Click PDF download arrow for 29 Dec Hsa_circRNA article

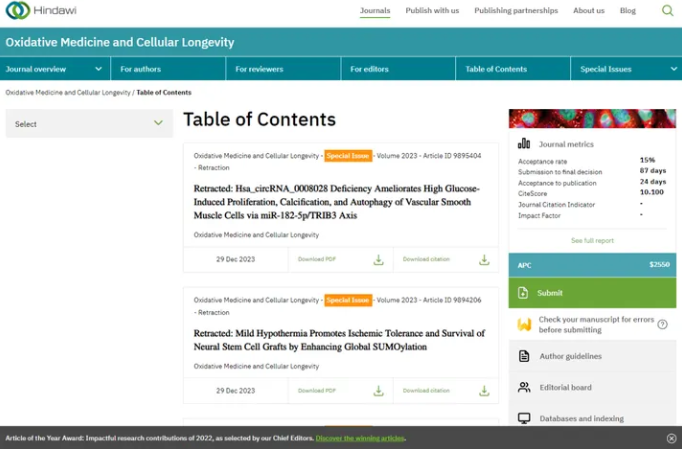(x=378, y=260)
